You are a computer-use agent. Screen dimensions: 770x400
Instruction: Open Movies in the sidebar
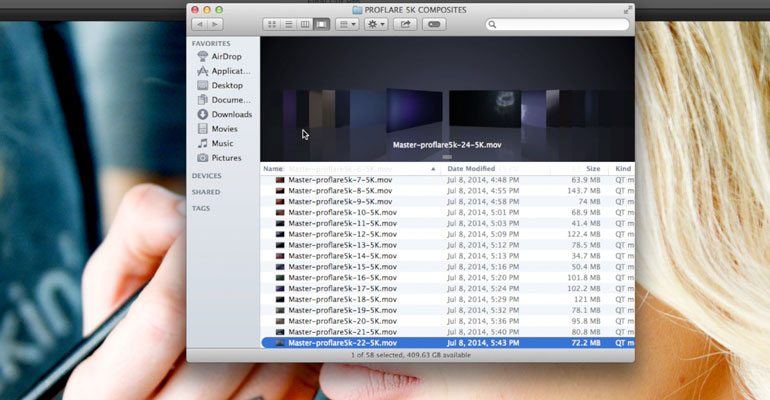(217, 129)
